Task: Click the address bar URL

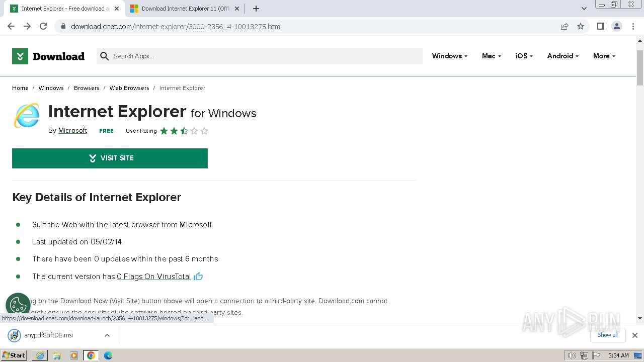Action: (176, 26)
